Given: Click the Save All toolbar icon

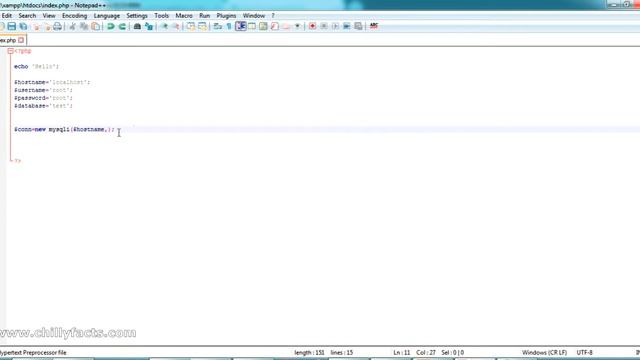Looking at the screenshot, I should pyautogui.click(x=23, y=27).
